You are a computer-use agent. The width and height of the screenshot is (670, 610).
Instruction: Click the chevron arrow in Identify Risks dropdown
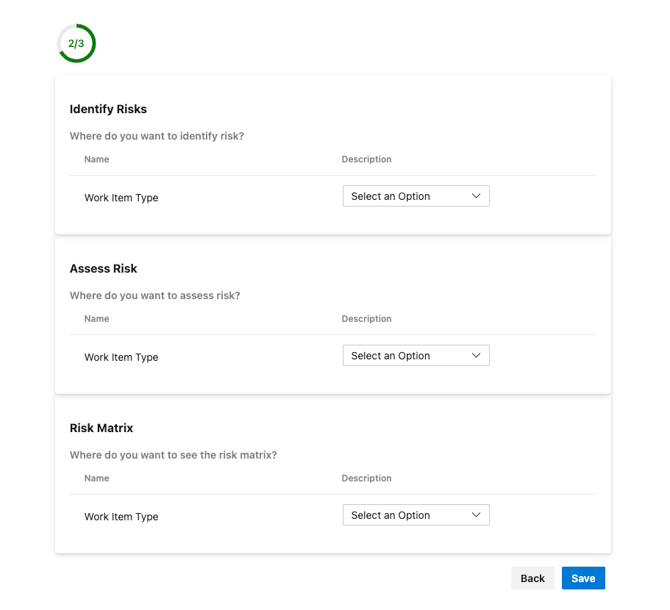click(476, 197)
